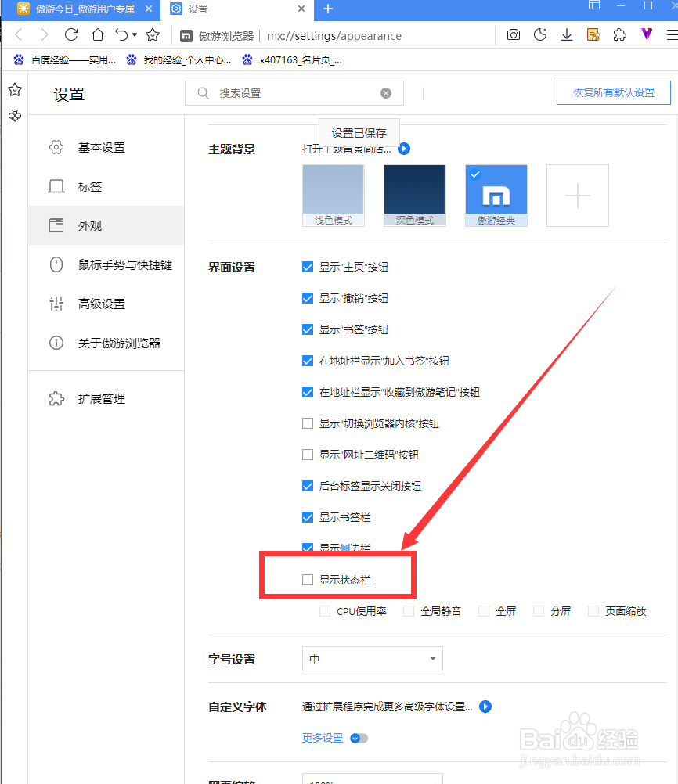The image size is (678, 784).
Task: Enable 显示状态栏 checkbox
Action: tap(308, 579)
